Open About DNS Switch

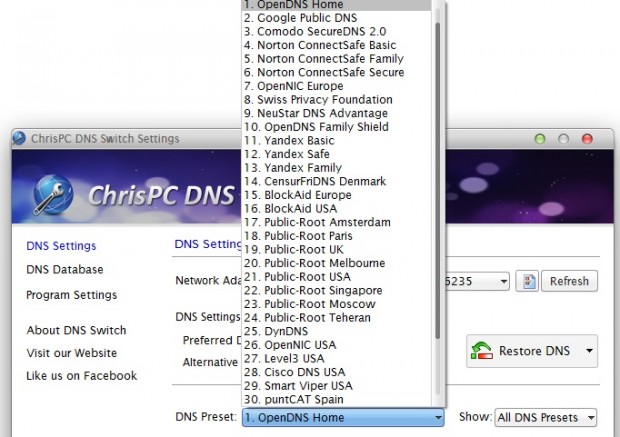click(x=76, y=330)
